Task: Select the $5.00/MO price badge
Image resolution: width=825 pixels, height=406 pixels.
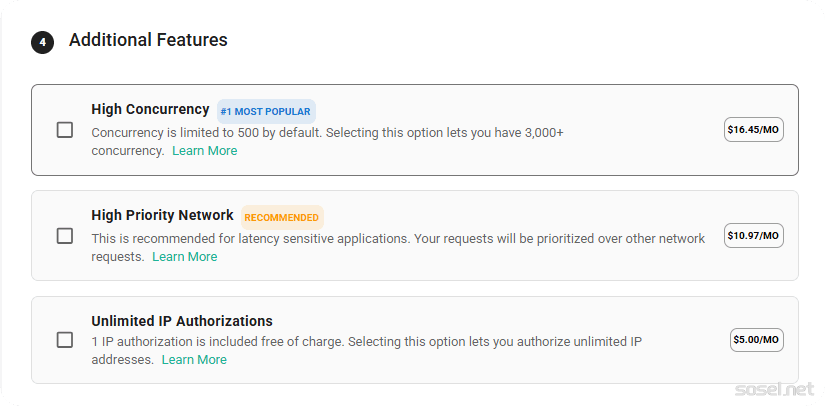Action: click(756, 340)
